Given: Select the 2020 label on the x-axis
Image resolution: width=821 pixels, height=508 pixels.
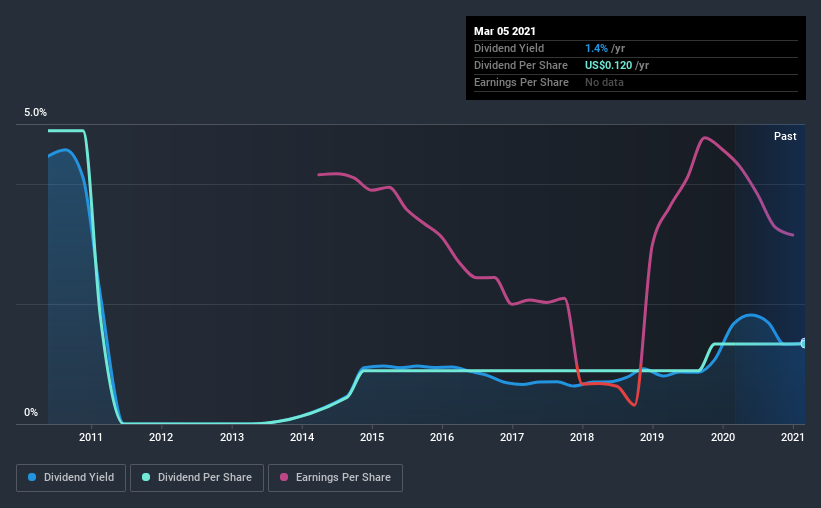Looking at the screenshot, I should click(x=723, y=437).
